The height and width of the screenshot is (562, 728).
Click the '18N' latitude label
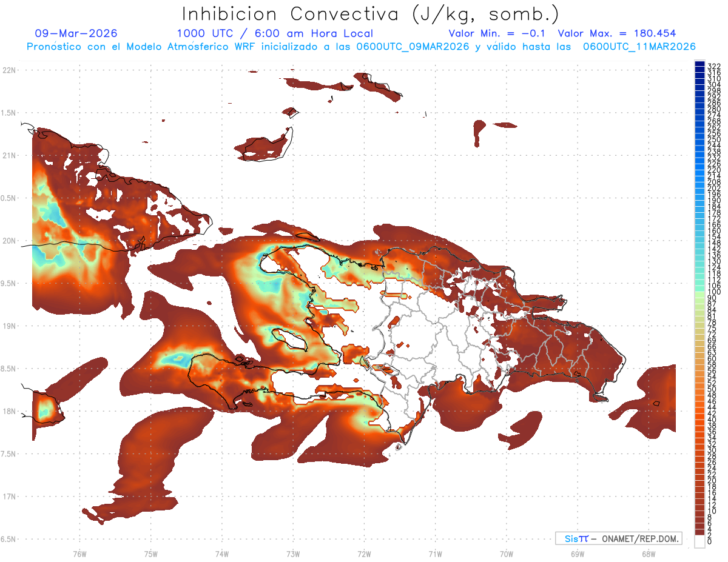tap(10, 411)
